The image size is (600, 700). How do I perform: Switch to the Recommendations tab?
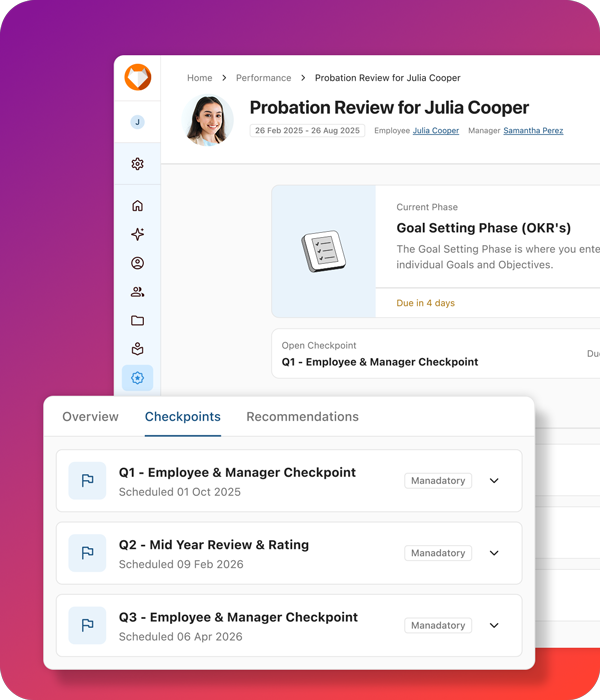pyautogui.click(x=302, y=417)
